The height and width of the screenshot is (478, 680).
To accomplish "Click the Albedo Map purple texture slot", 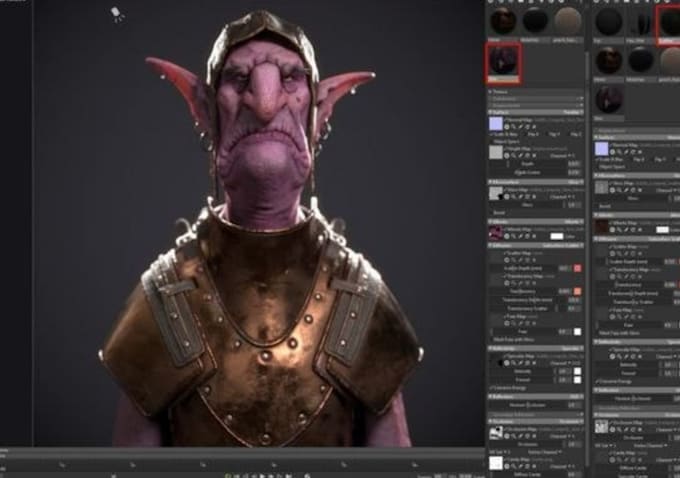I will [496, 233].
